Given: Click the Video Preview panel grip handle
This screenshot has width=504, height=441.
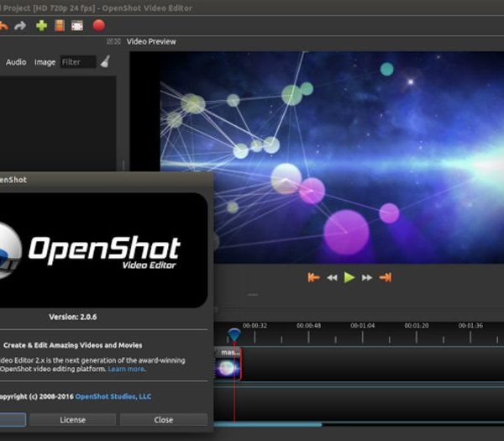Looking at the screenshot, I should point(113,41).
